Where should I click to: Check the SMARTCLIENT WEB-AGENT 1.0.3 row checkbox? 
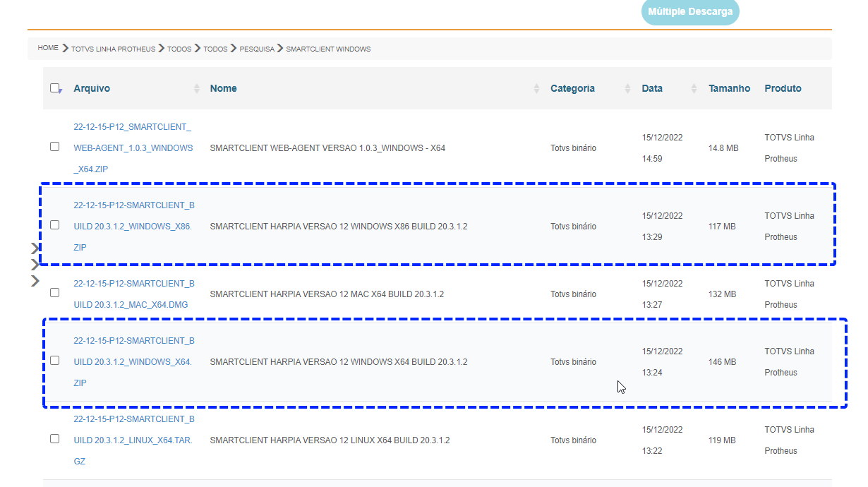point(55,147)
